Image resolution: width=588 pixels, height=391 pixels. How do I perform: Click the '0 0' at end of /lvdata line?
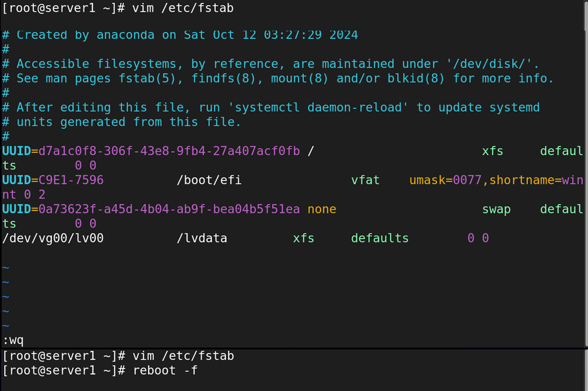[478, 239]
